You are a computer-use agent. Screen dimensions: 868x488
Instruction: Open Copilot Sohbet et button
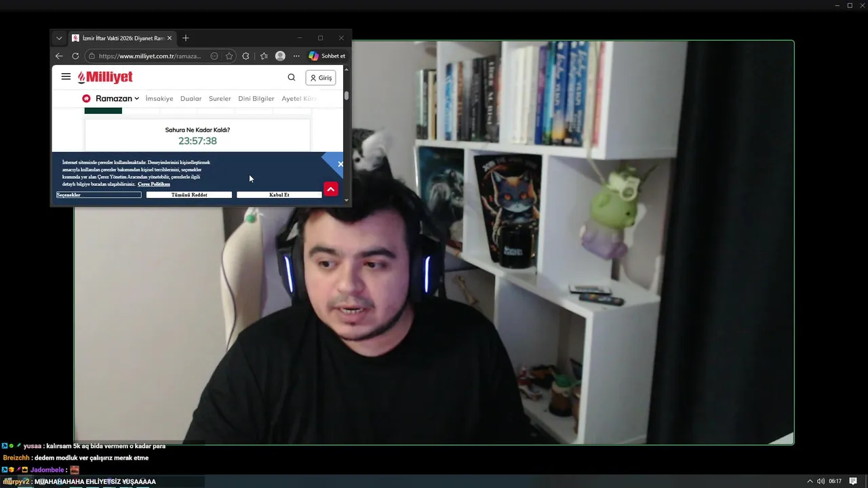click(327, 56)
